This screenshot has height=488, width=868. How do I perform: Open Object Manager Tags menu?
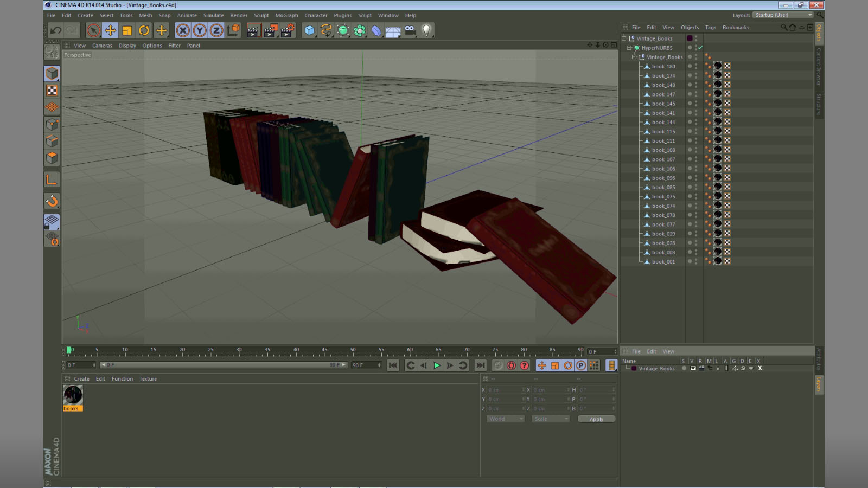coord(711,27)
